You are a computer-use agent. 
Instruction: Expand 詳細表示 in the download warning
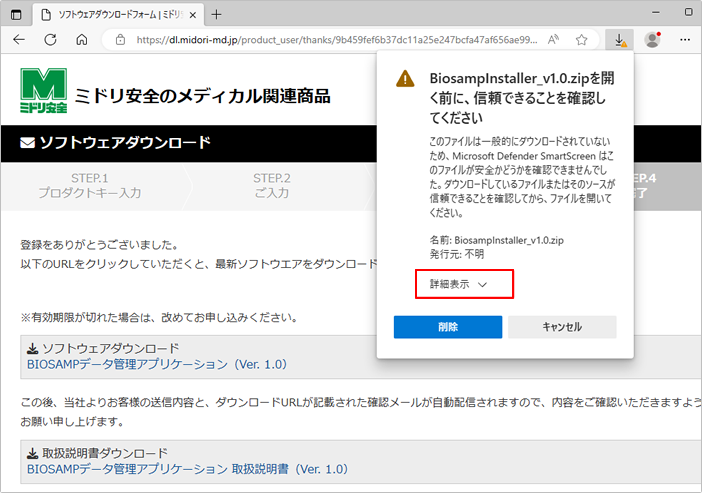[x=458, y=284]
